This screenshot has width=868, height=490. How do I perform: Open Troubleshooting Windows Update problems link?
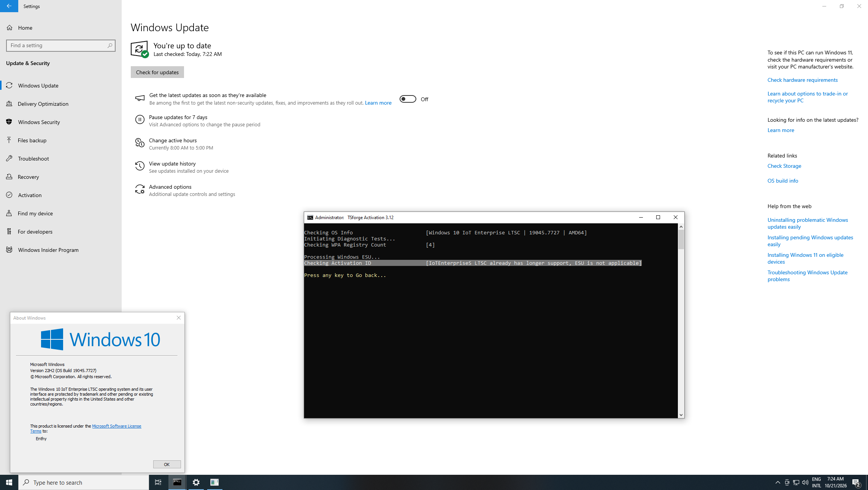[x=807, y=276]
